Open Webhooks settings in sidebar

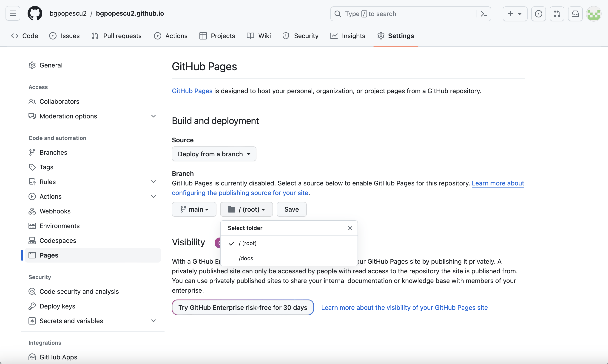tap(55, 211)
